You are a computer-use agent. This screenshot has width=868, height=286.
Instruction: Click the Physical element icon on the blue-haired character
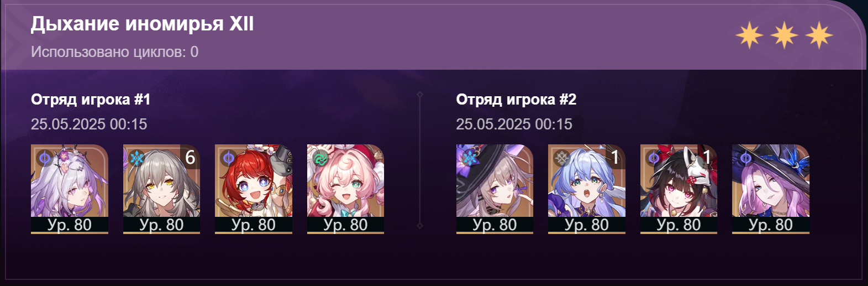click(x=561, y=159)
